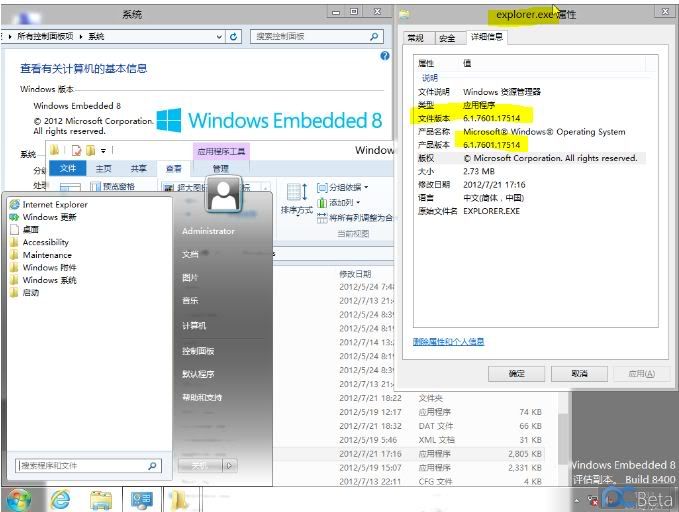Open the 查看 ribbon tab
The image size is (679, 512).
click(174, 169)
